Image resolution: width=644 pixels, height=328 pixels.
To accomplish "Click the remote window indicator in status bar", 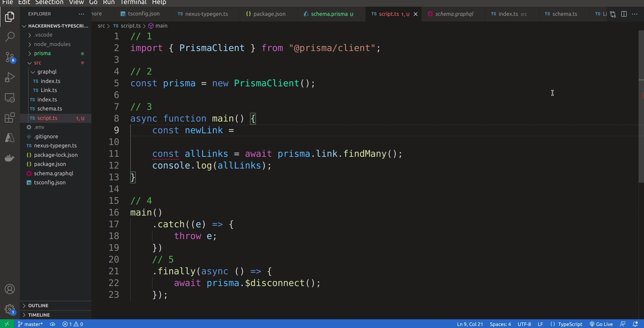I will point(7,324).
